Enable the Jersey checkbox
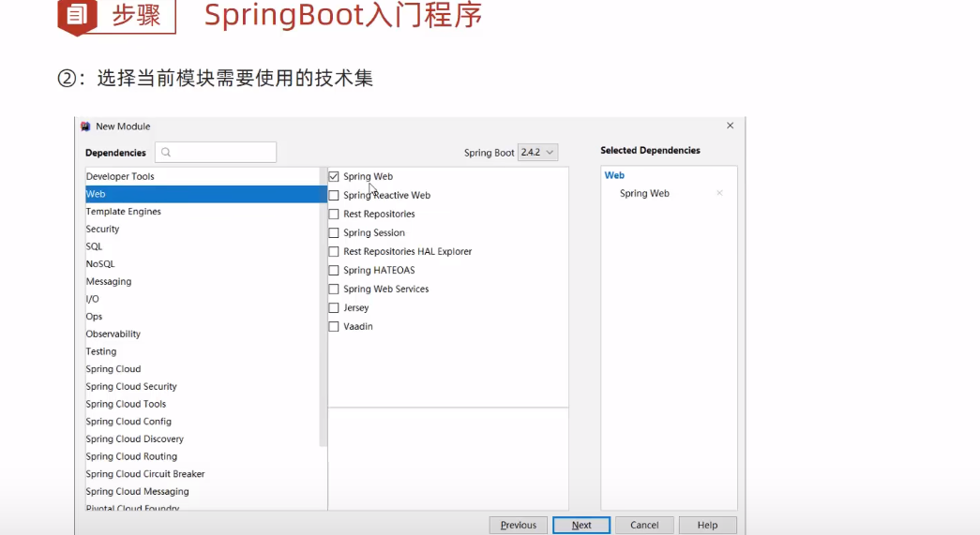 click(x=334, y=307)
